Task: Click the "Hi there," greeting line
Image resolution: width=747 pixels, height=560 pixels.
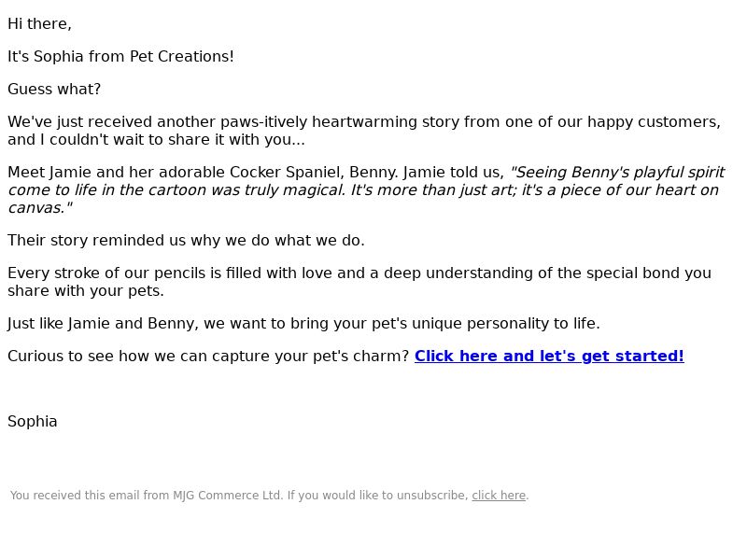Action: (x=39, y=24)
